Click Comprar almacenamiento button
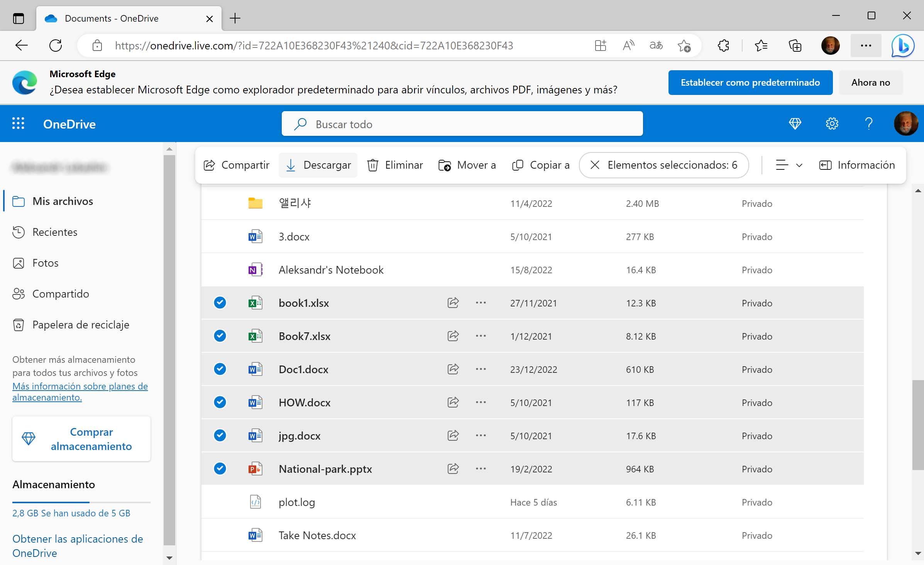The width and height of the screenshot is (924, 565). [x=81, y=439]
